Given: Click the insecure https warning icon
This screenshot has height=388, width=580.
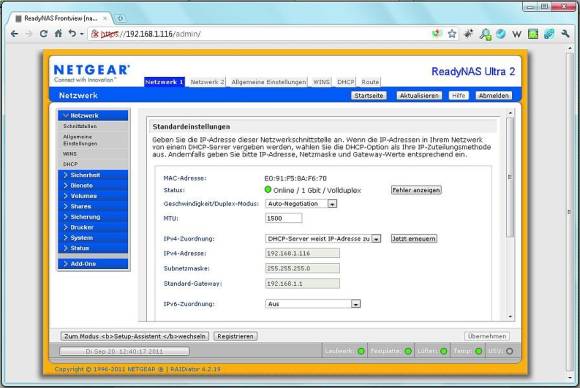Looking at the screenshot, I should point(95,34).
